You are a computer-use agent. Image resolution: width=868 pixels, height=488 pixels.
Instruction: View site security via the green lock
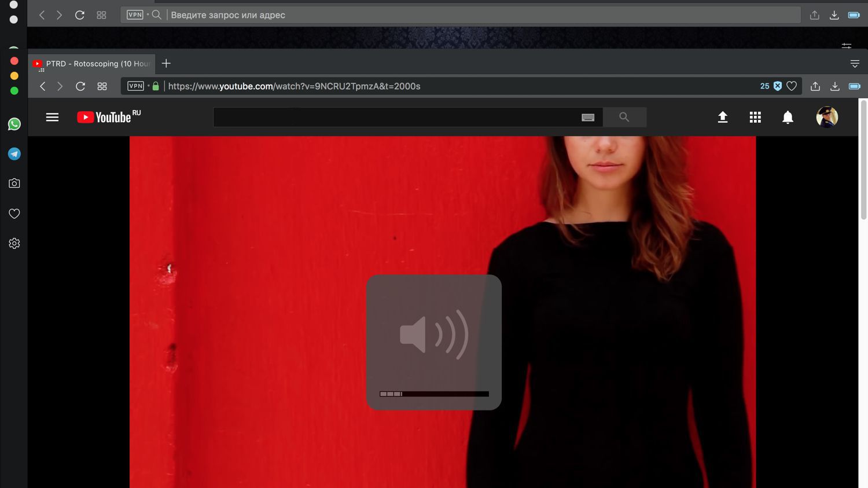pos(156,86)
